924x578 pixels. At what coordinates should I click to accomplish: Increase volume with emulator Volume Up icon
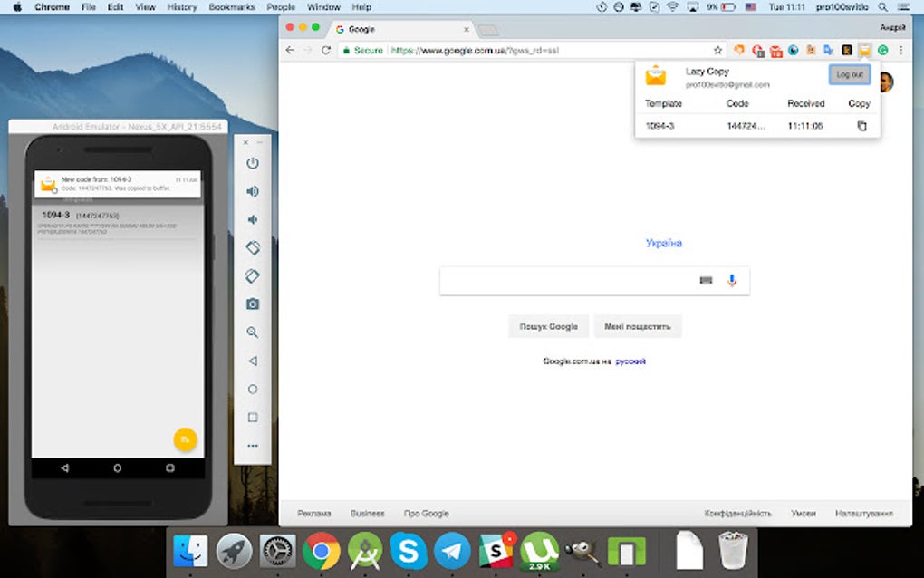pos(253,191)
